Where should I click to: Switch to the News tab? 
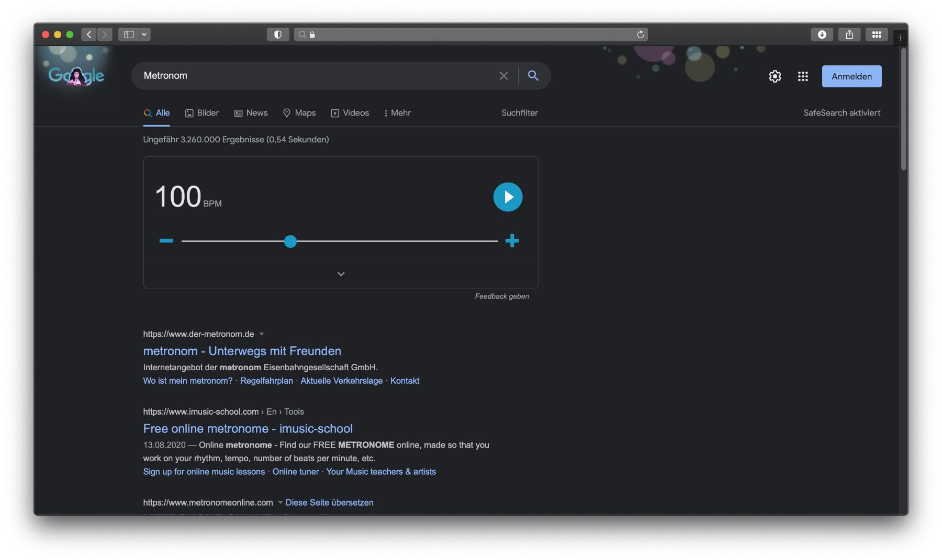click(251, 113)
